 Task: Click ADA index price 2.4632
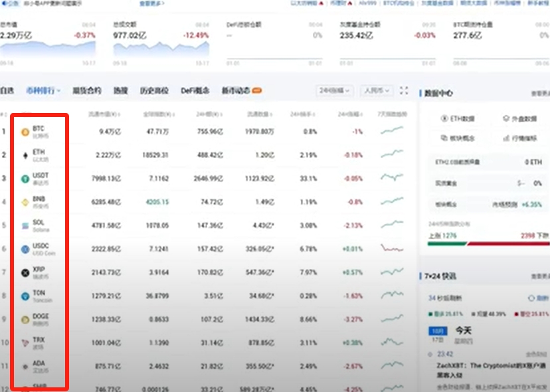[x=159, y=366]
